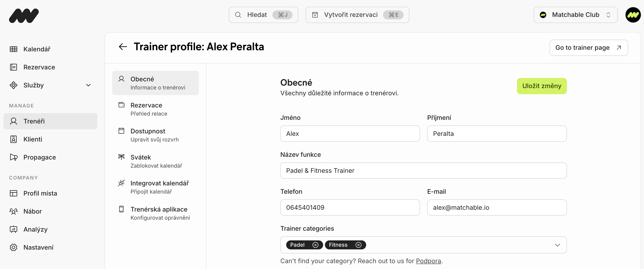
Task: Open the user avatar in top-right corner
Action: tap(633, 15)
